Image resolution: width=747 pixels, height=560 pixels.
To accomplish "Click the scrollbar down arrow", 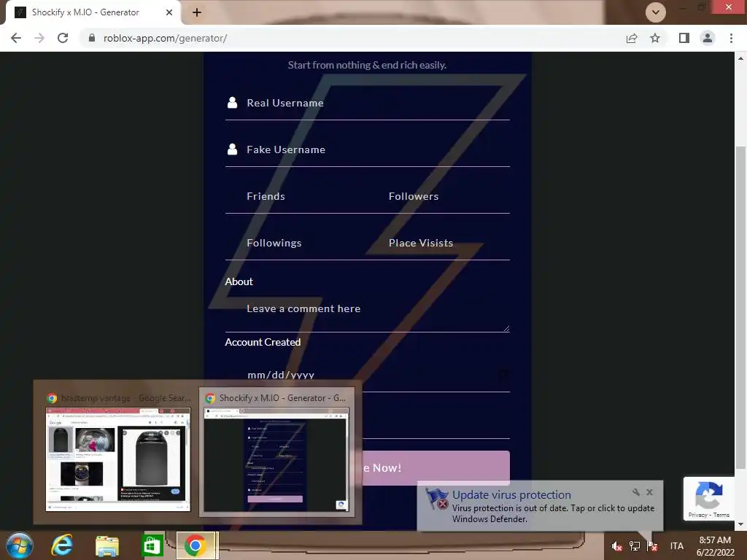I will pos(740,524).
